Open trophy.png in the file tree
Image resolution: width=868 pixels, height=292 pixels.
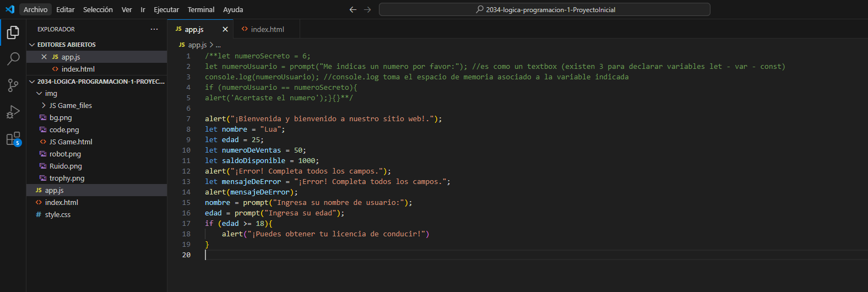(96, 178)
